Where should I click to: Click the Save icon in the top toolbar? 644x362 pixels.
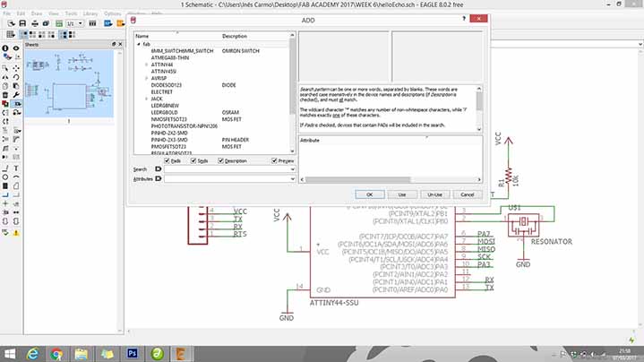(22, 23)
